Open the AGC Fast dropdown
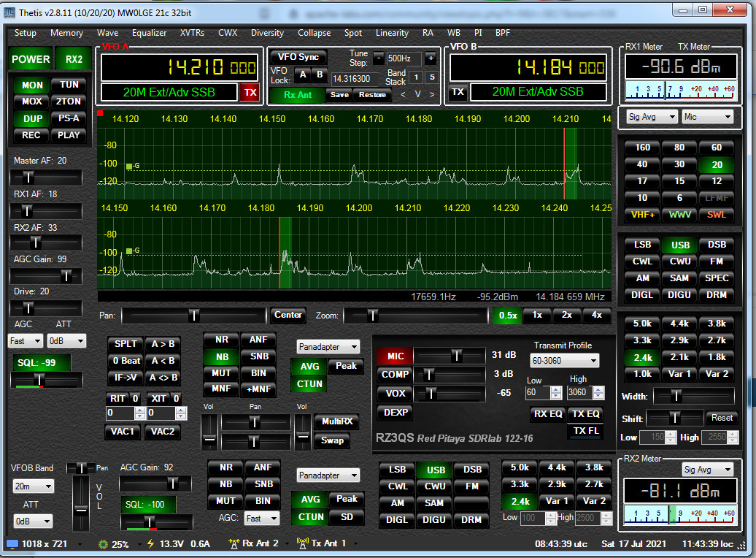 26,341
